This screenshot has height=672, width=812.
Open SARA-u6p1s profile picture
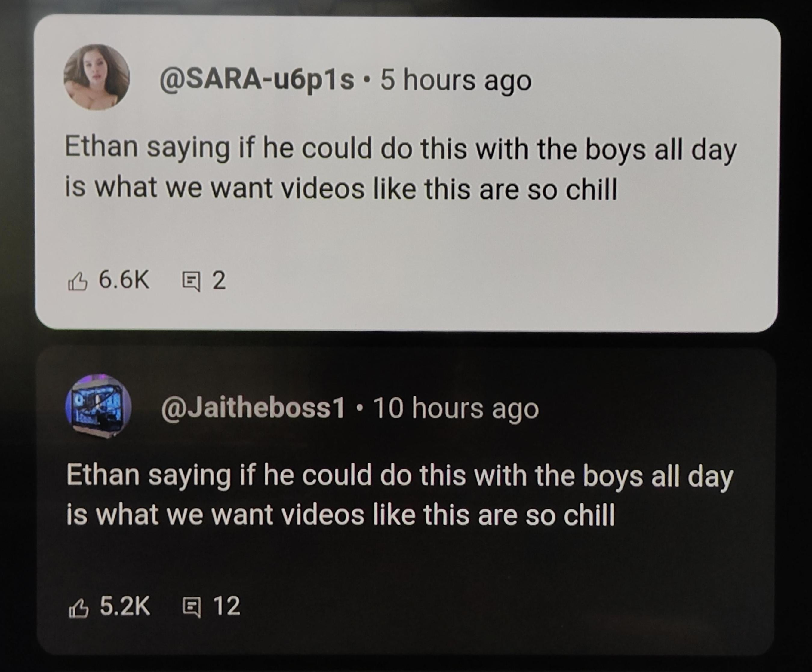pyautogui.click(x=97, y=77)
